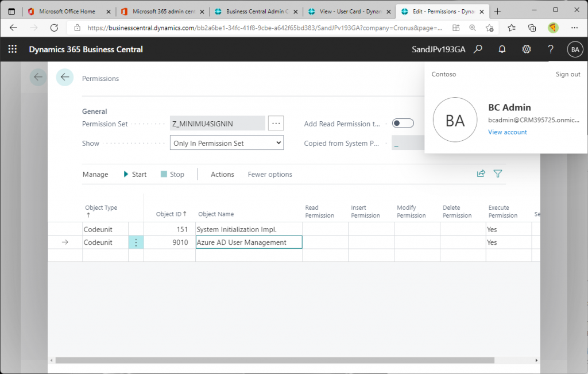This screenshot has width=588, height=374.
Task: Click the browser address bar URL
Action: point(265,28)
